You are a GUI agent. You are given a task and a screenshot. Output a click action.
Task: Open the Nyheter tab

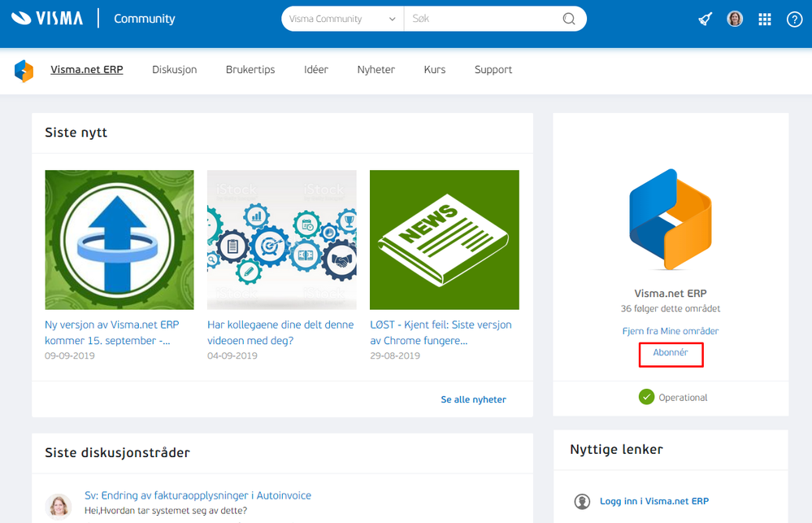[x=376, y=69]
